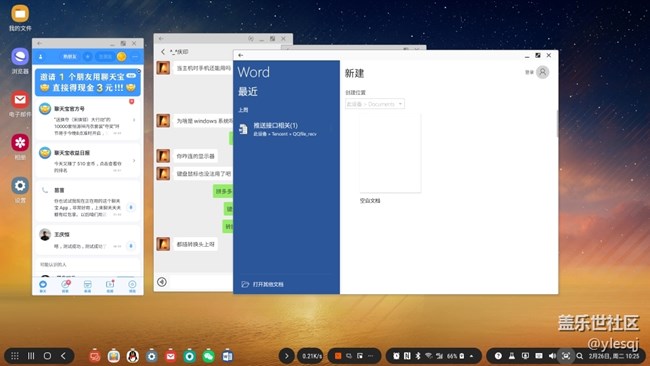650x366 pixels.
Task: Toggle the volume speaker icon in tray
Action: [552, 356]
